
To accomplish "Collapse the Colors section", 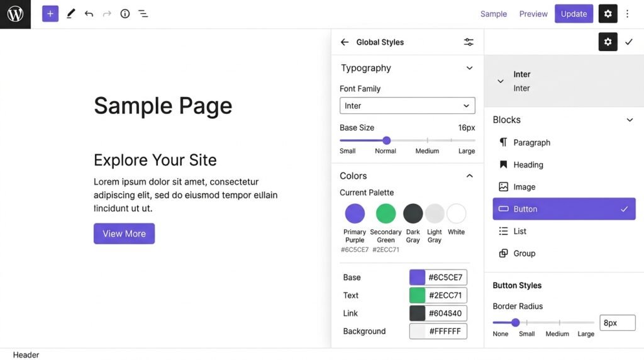I will (469, 176).
